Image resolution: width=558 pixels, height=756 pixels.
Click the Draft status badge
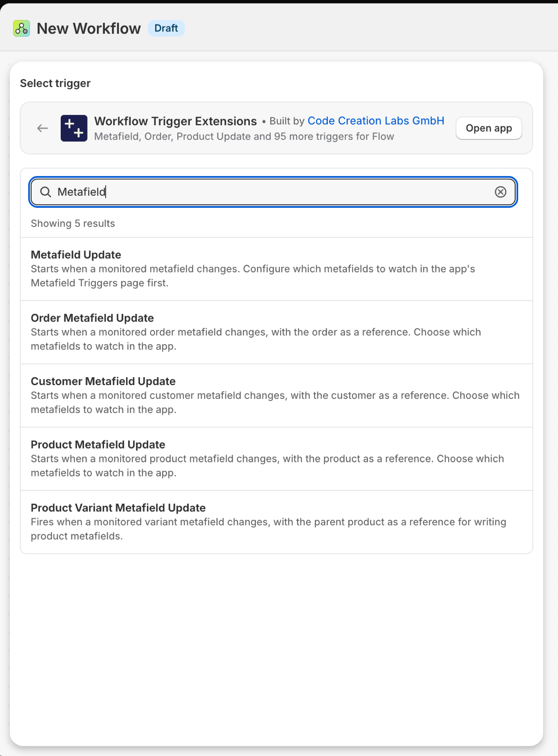tap(166, 28)
